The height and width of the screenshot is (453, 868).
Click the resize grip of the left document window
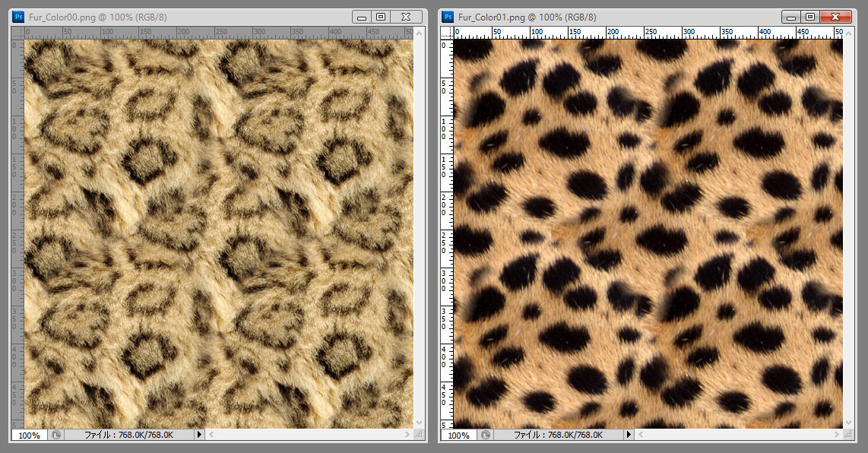tap(419, 435)
